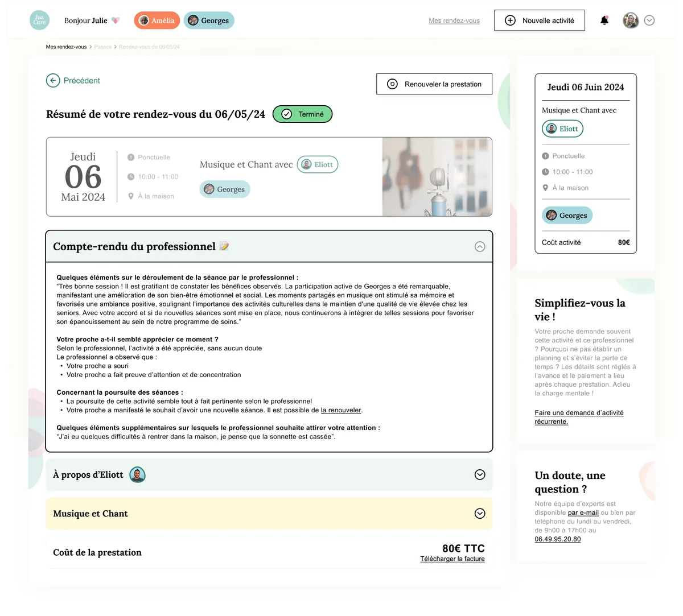Click Faire une demande d'activité récurrente link
This screenshot has height=616, width=683.
coord(579,417)
